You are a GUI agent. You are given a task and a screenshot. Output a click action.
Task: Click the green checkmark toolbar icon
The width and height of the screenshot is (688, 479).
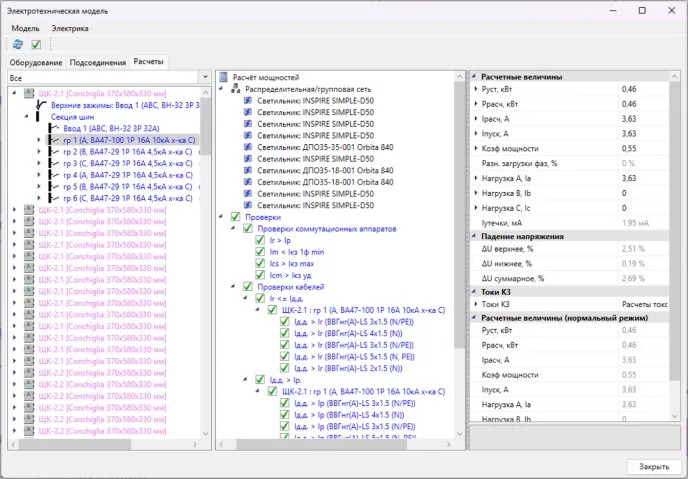[36, 45]
